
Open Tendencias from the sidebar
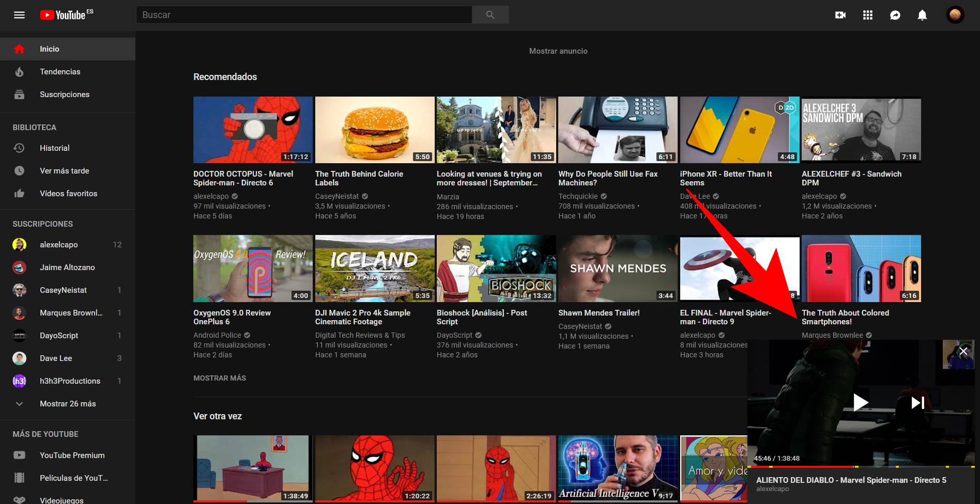(68, 72)
